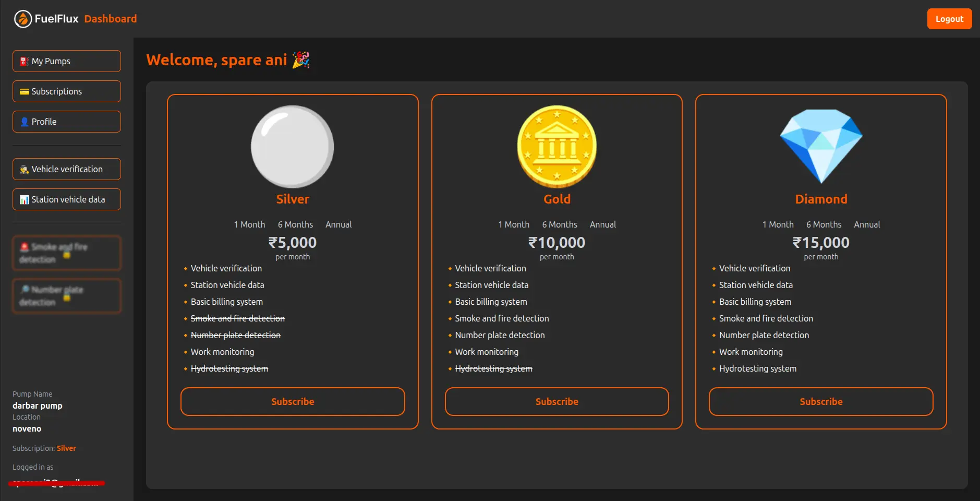980x501 pixels.
Task: Subscribe to the Gold plan
Action: click(x=556, y=401)
